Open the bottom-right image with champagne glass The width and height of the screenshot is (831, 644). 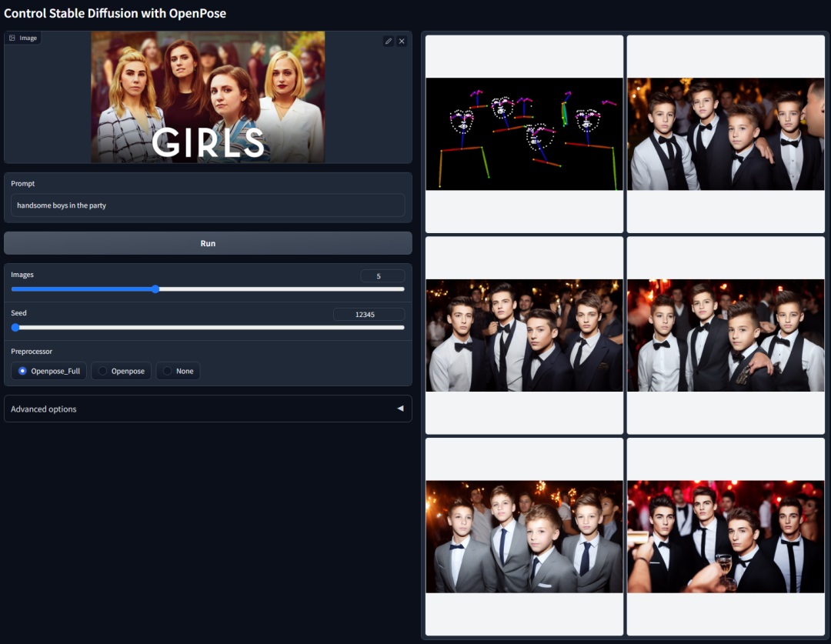pyautogui.click(x=726, y=536)
